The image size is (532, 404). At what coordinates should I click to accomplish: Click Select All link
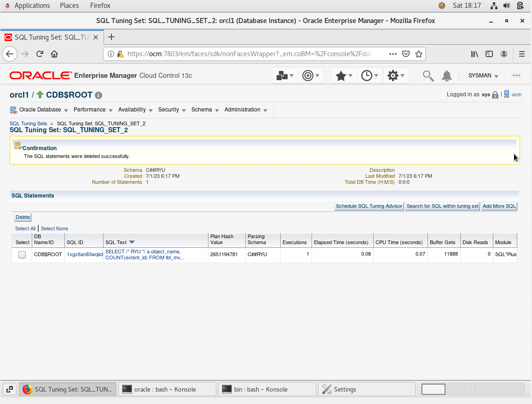(x=25, y=229)
